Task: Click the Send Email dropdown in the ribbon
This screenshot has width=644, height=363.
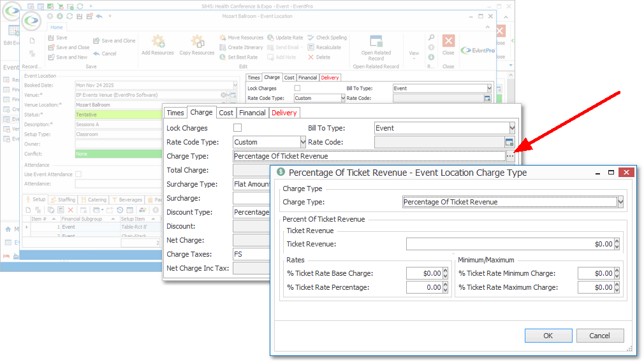Action: tap(284, 48)
